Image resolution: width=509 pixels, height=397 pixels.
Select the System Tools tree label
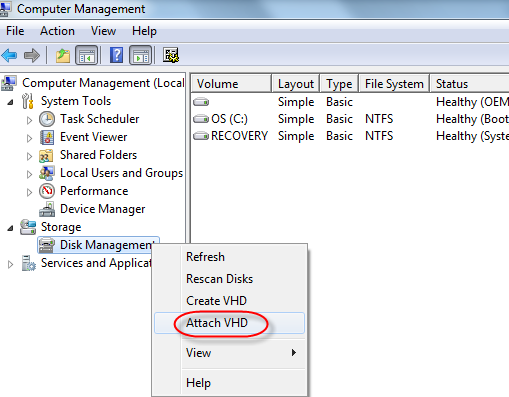76,101
